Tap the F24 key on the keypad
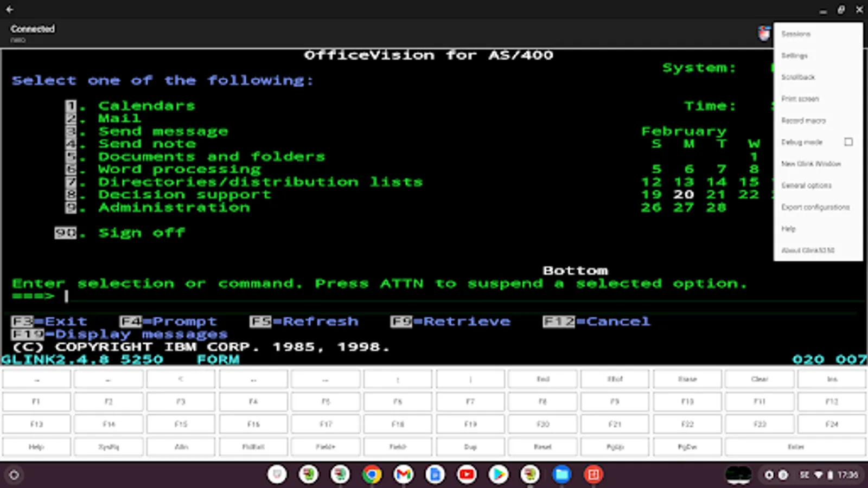868x488 pixels. (832, 425)
